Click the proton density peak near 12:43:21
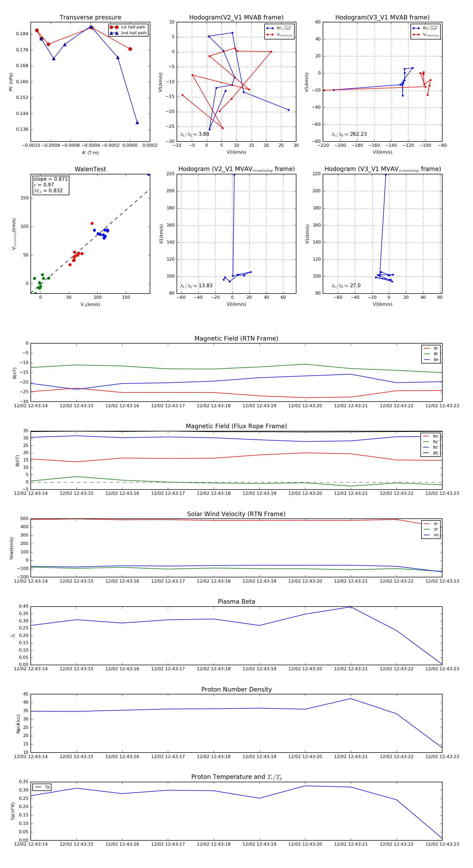Viewport: 473px width, 868px height. tap(351, 699)
